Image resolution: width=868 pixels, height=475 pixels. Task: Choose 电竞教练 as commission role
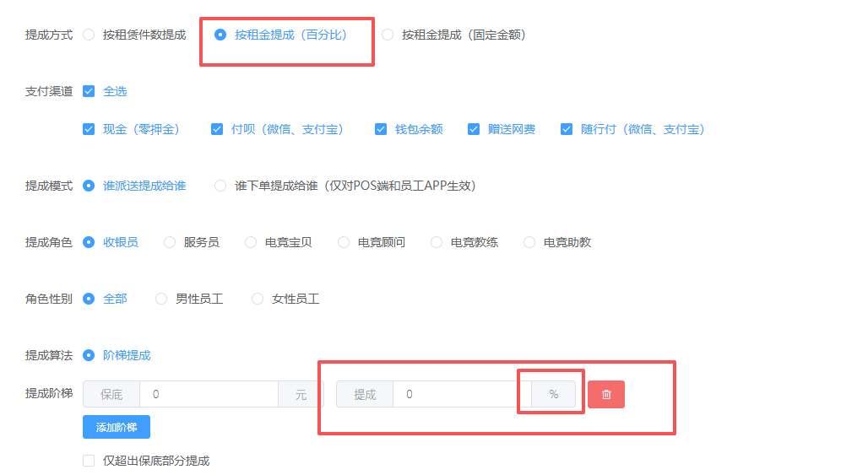click(x=437, y=242)
